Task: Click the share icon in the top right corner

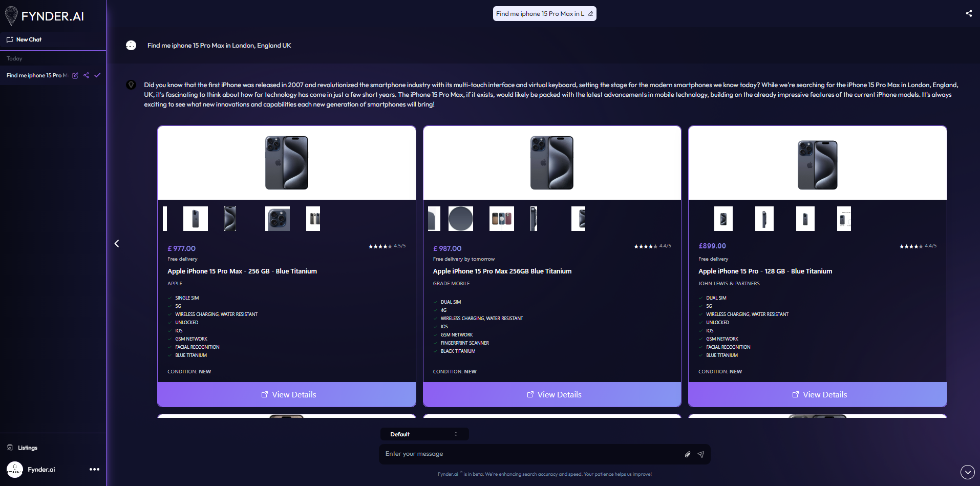Action: (969, 13)
